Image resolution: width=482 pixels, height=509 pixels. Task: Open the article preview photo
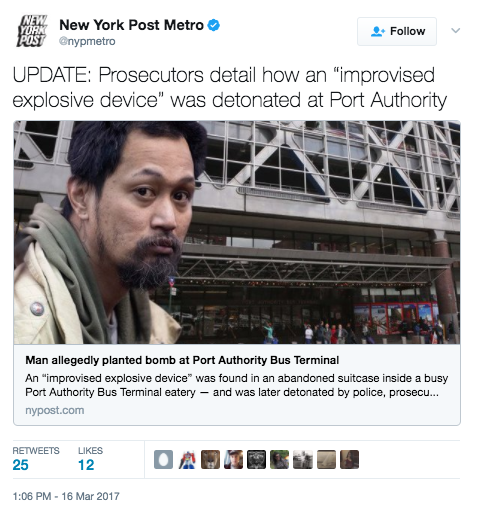coord(237,232)
